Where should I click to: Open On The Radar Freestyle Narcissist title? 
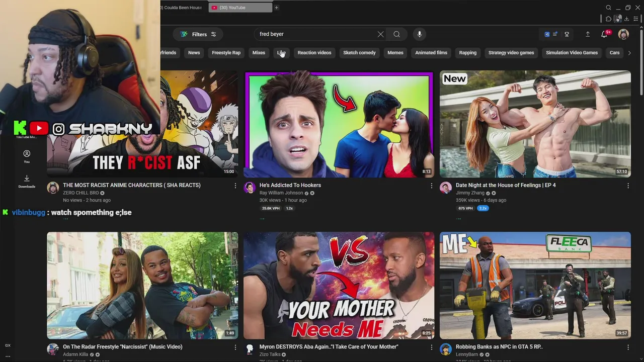pyautogui.click(x=122, y=347)
